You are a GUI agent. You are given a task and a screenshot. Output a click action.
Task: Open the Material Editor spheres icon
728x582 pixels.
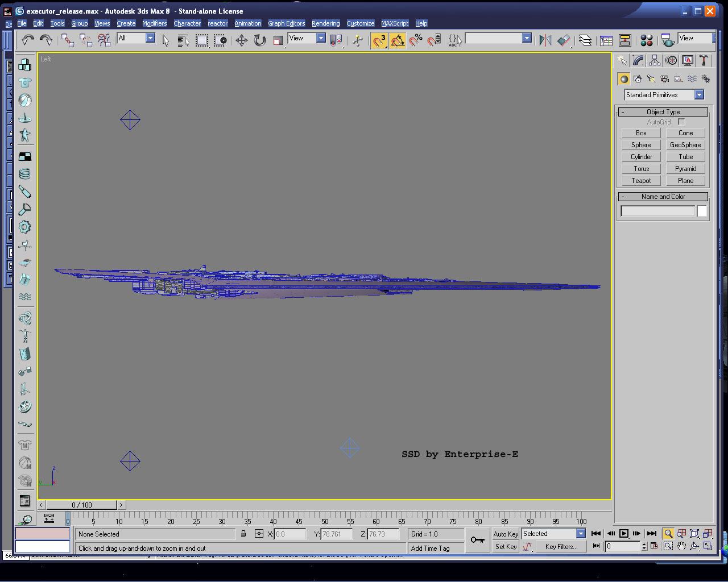tap(647, 40)
